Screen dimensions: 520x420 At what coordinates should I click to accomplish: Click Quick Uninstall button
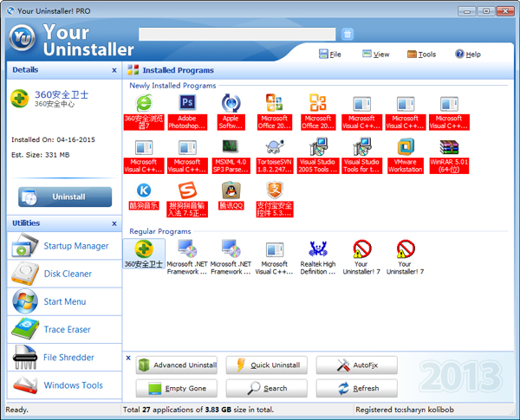[x=267, y=365]
